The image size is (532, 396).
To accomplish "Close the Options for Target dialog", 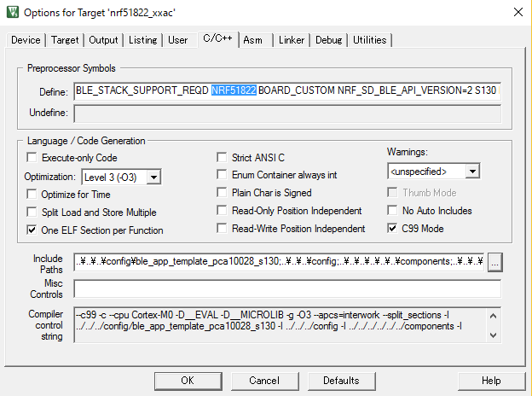I will 518,13.
